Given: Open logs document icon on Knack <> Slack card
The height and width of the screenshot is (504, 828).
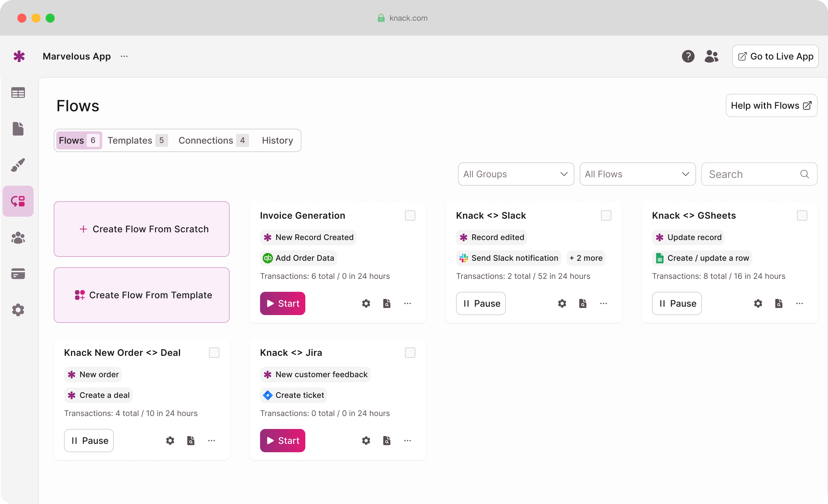Looking at the screenshot, I should click(583, 303).
